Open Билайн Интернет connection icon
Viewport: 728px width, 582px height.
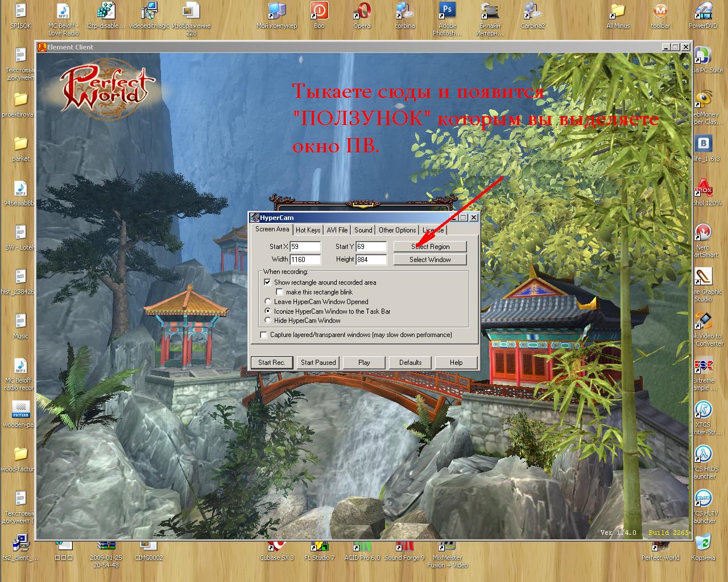[490, 19]
